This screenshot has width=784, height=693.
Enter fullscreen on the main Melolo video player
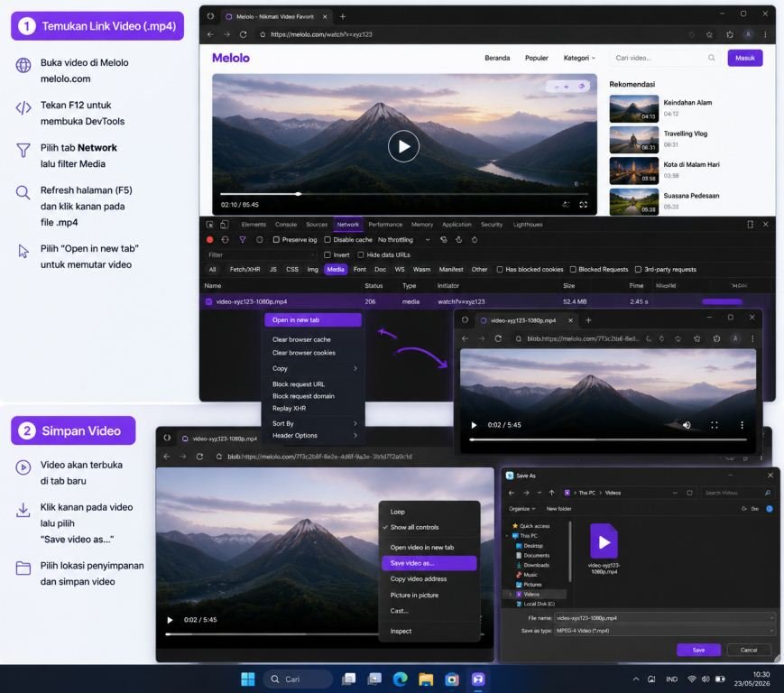click(583, 205)
